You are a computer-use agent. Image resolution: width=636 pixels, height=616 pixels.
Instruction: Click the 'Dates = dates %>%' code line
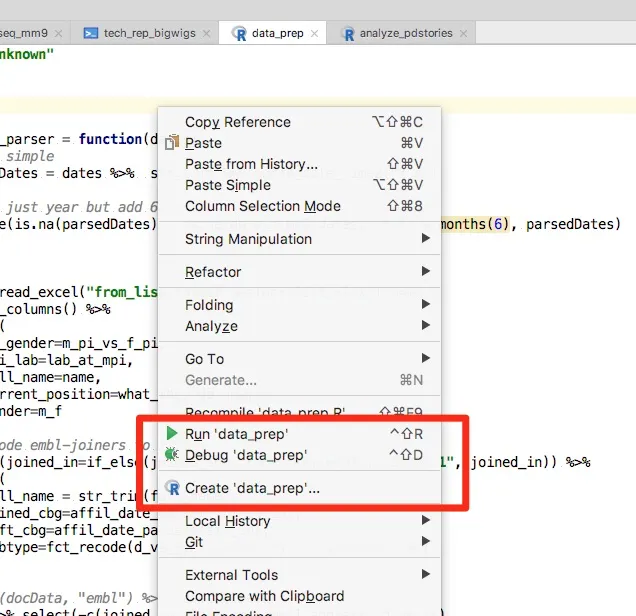[x=67, y=173]
